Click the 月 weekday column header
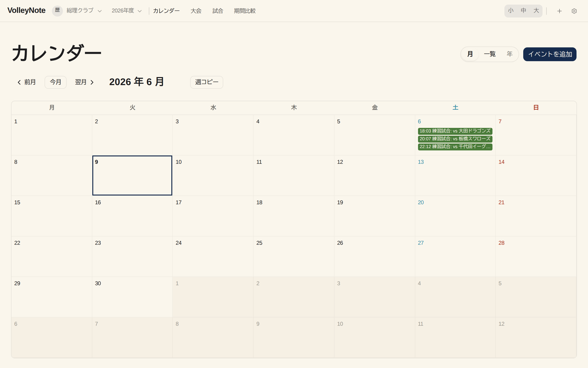This screenshot has height=368, width=588. 52,108
